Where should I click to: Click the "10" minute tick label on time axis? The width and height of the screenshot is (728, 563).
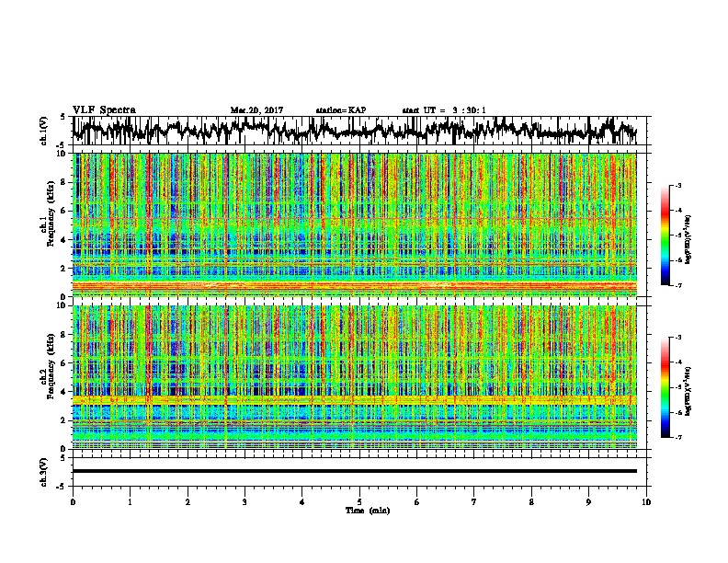coord(646,502)
